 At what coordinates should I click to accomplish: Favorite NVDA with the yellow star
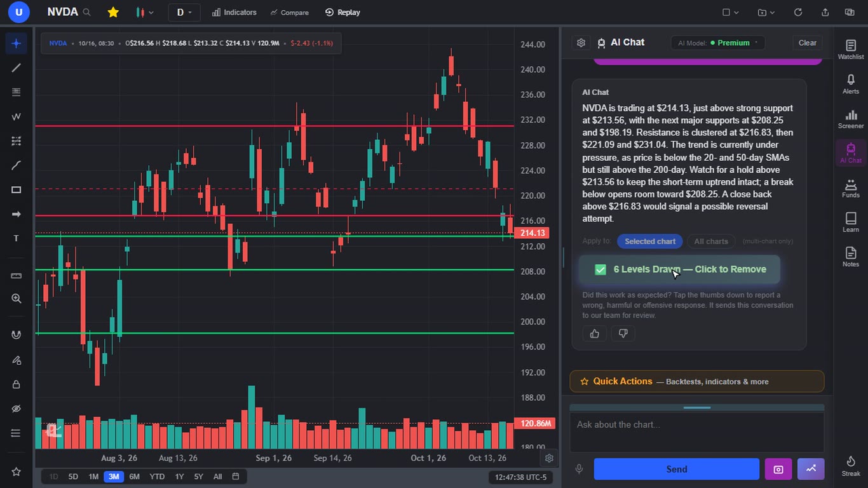pyautogui.click(x=113, y=12)
